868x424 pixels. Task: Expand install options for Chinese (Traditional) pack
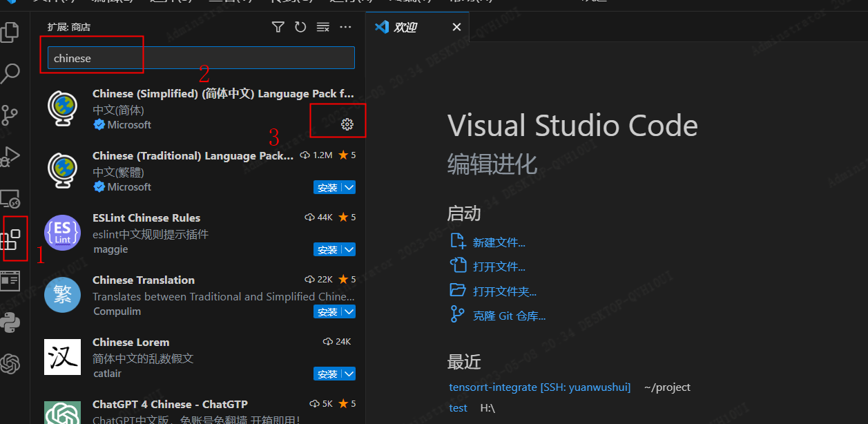(x=349, y=188)
